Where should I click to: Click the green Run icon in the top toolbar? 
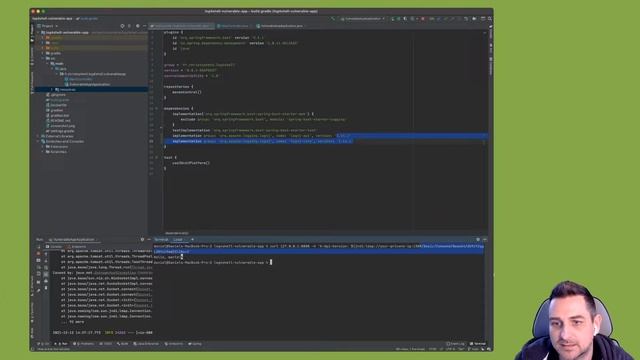pos(393,19)
